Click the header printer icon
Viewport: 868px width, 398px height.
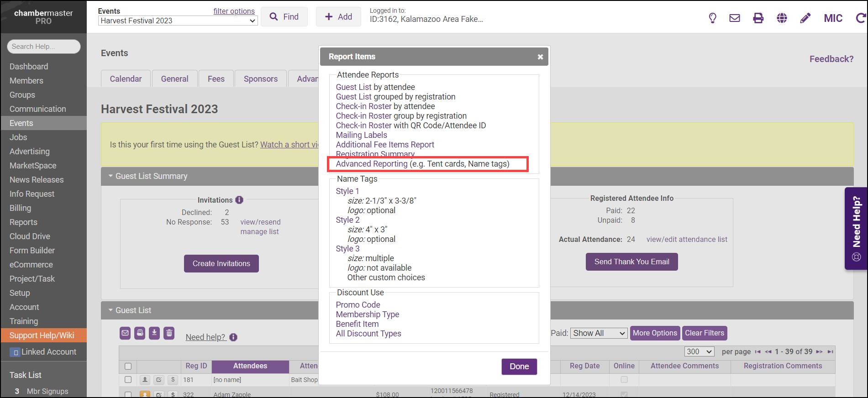758,18
